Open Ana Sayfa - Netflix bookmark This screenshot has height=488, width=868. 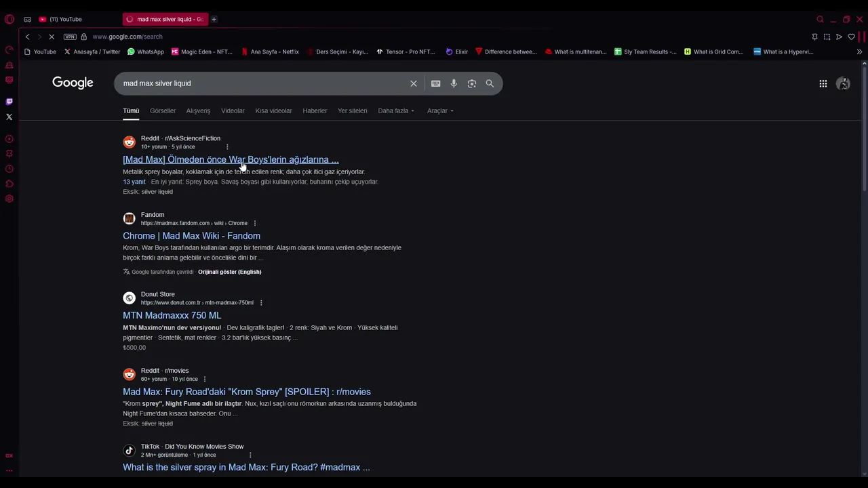click(x=270, y=52)
